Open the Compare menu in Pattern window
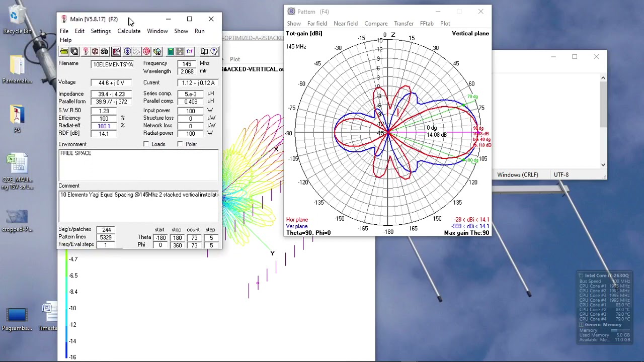Screen dimensions: 644x362 tap(376, 24)
